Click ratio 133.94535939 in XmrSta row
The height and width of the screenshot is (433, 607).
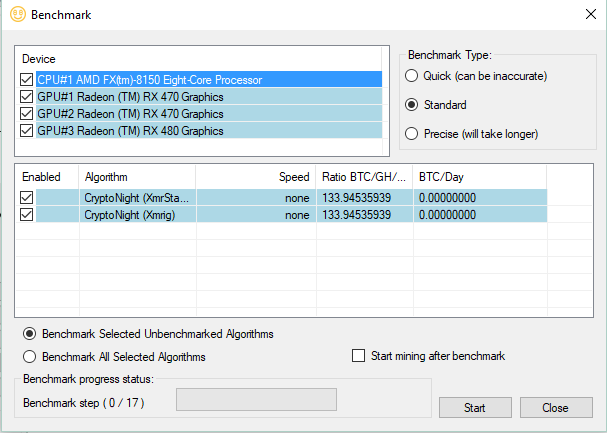click(x=357, y=198)
